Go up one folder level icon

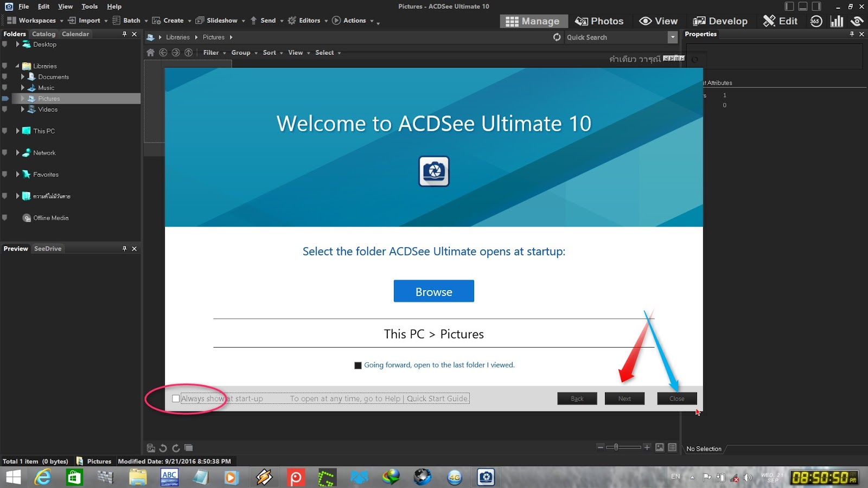[x=188, y=53]
